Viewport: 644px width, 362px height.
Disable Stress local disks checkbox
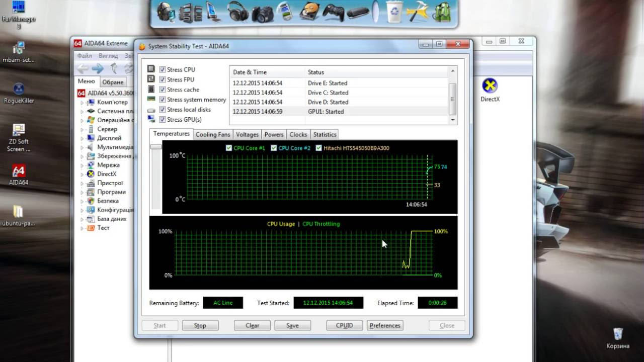click(163, 110)
